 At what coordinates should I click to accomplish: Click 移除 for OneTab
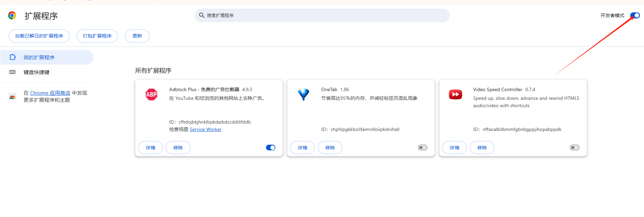tap(330, 148)
